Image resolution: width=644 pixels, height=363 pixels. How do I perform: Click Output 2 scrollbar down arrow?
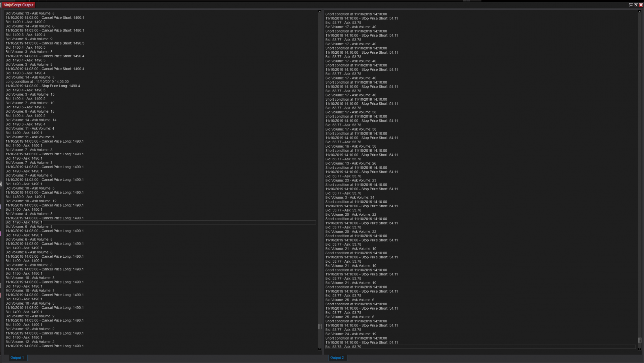point(640,349)
